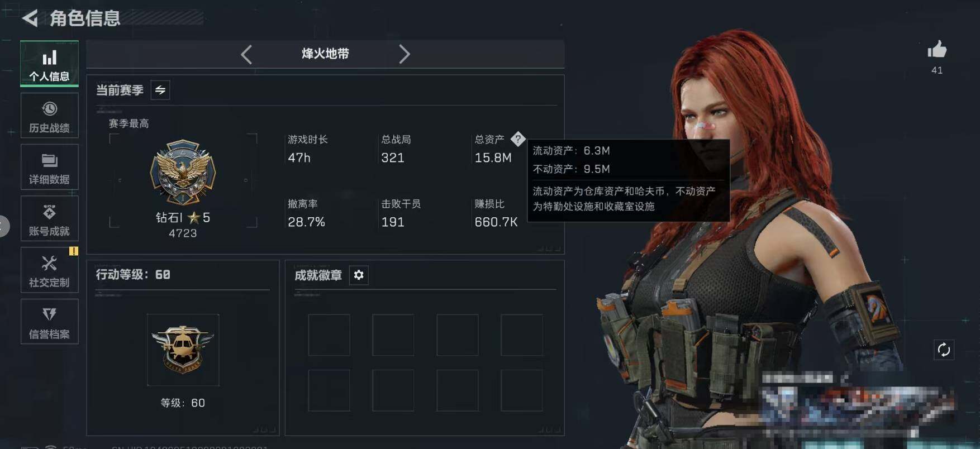Select the 个人信息 sidebar tab

coord(49,64)
